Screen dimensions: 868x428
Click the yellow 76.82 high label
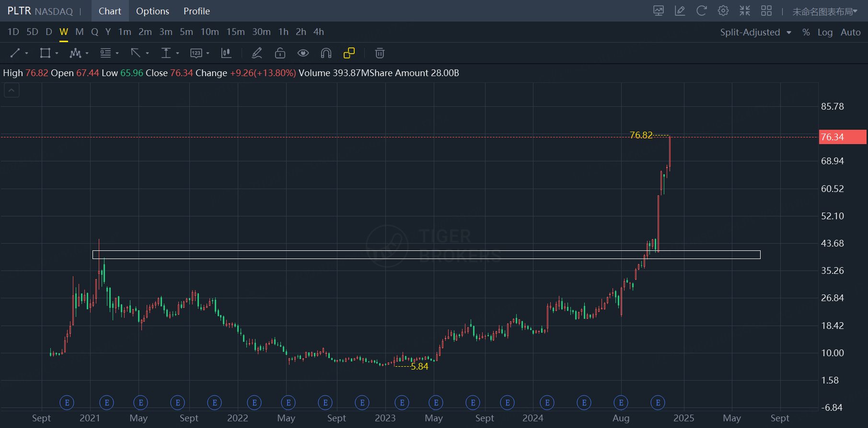pyautogui.click(x=641, y=135)
